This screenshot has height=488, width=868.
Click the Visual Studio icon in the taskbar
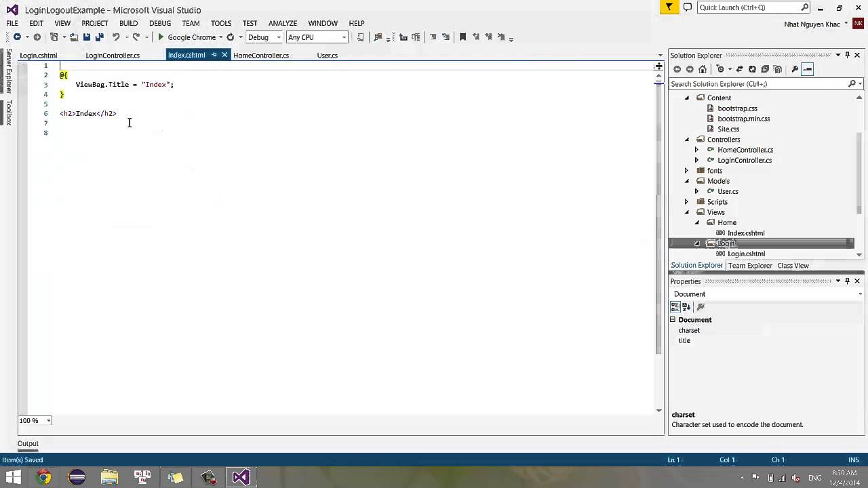pyautogui.click(x=241, y=477)
